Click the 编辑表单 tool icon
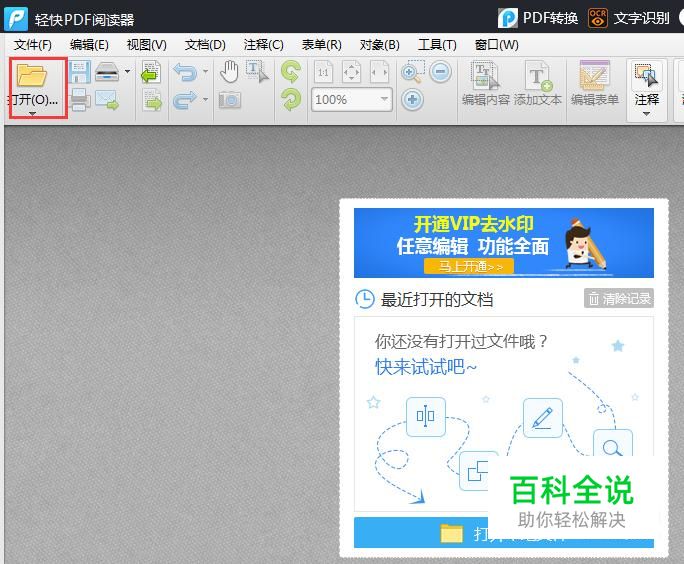This screenshot has width=684, height=564. (594, 75)
